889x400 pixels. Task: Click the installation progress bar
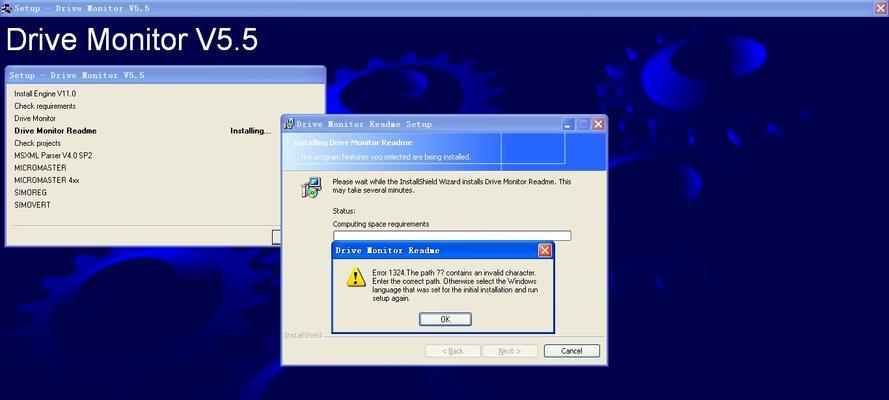[x=452, y=236]
